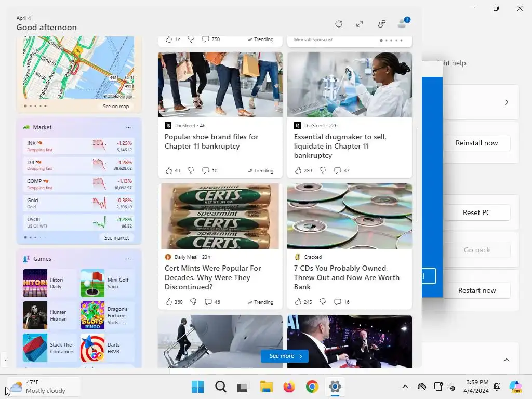Open the widgets settings icon beside expand
The image size is (532, 399).
coord(382,24)
